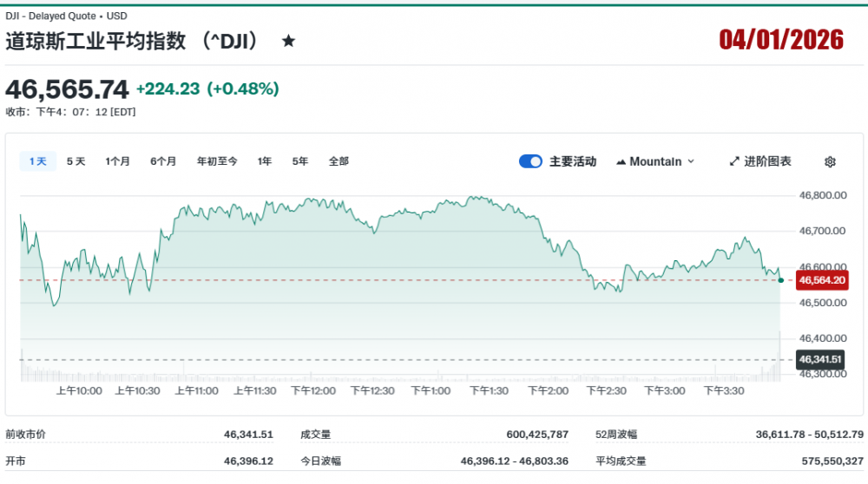868x484 pixels.
Task: Select the 1天 time range tab
Action: [x=37, y=161]
